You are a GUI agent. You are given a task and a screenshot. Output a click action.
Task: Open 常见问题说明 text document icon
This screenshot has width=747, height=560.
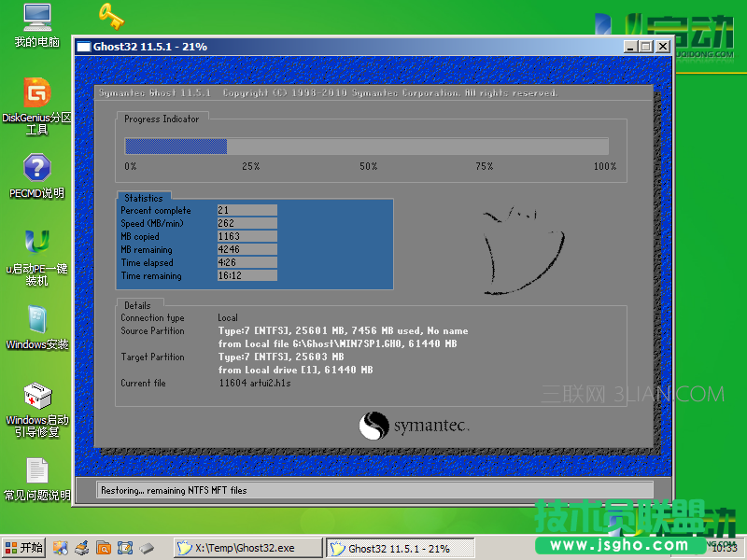pos(37,479)
